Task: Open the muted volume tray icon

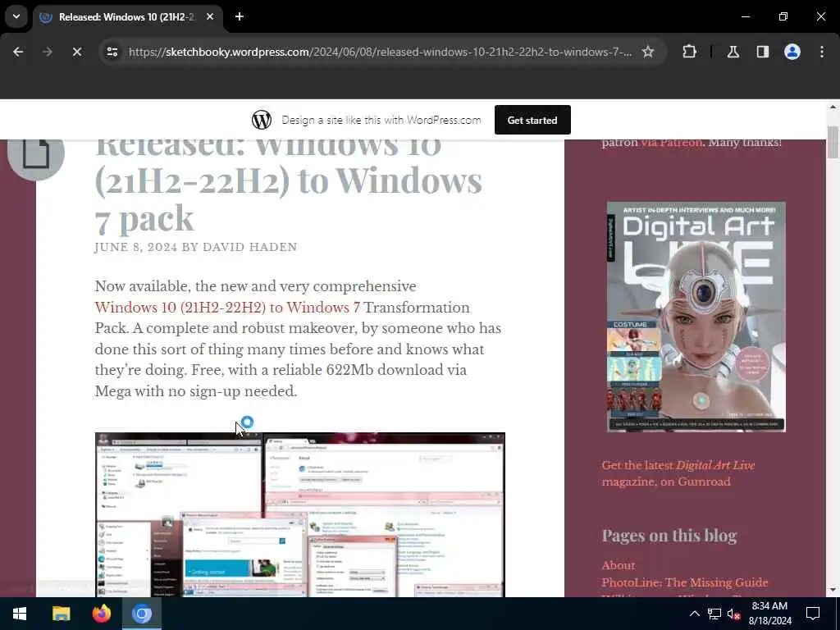Action: [733, 614]
